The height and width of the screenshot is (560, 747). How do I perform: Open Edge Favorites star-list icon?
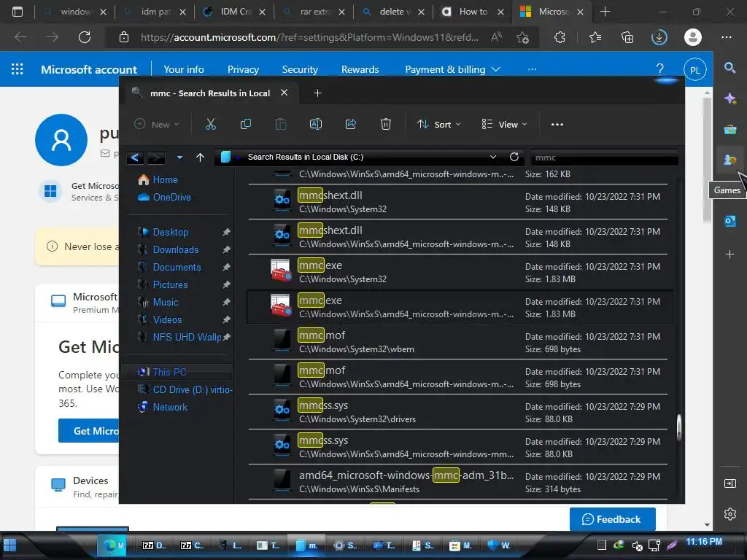[595, 37]
